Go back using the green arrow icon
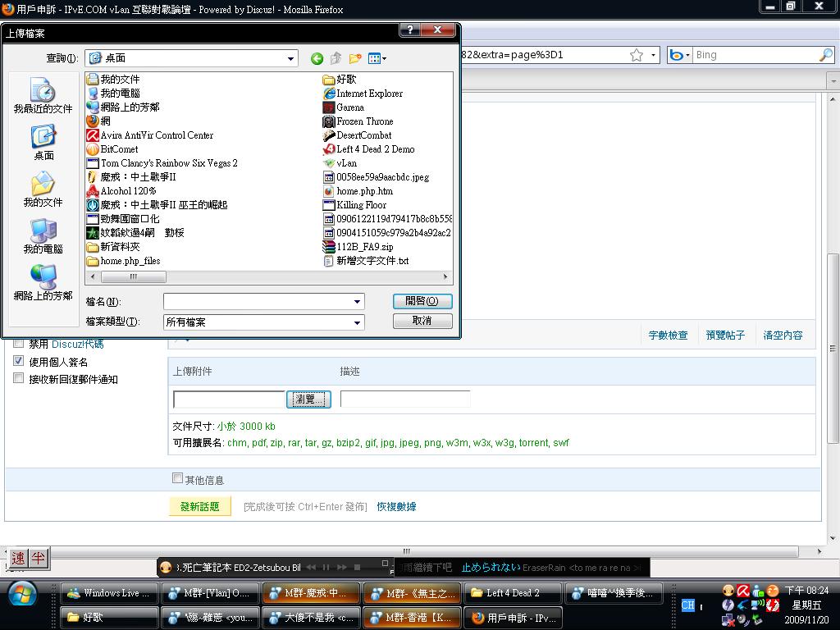This screenshot has width=840, height=630. pos(317,58)
